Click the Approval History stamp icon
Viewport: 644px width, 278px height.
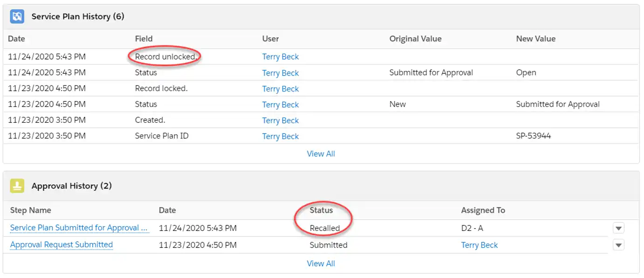coord(17,186)
